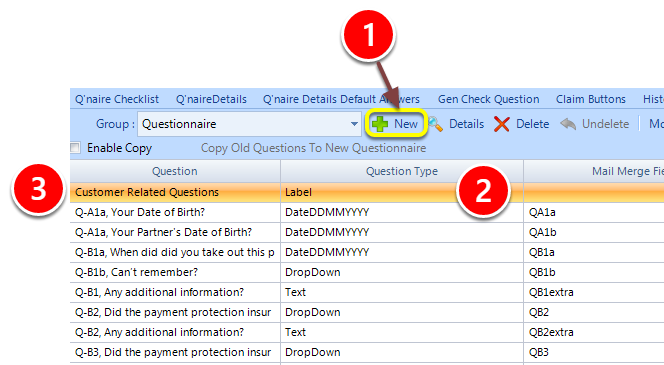Viewport: 664px width, 365px height.
Task: Click the Text type cell in QB1extra row
Action: pyautogui.click(x=402, y=292)
